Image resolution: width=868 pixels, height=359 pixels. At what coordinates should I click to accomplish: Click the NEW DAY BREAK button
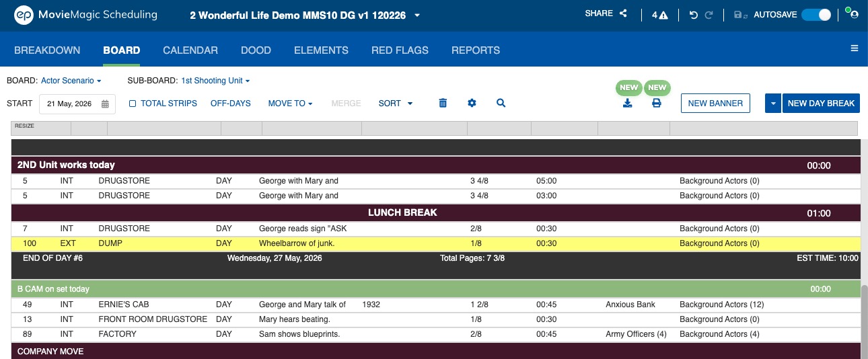[x=821, y=104]
